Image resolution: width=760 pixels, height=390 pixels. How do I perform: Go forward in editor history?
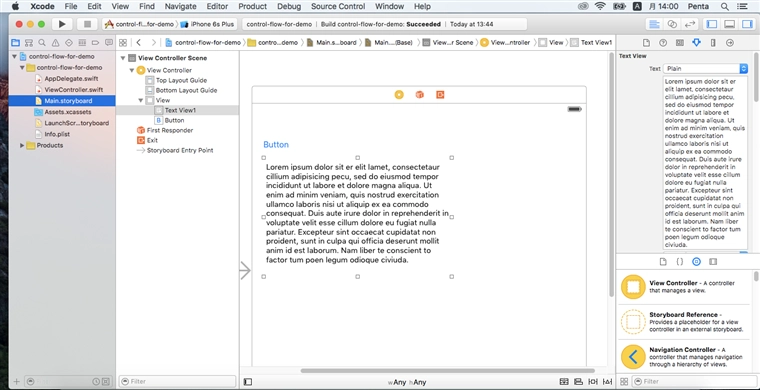point(154,43)
